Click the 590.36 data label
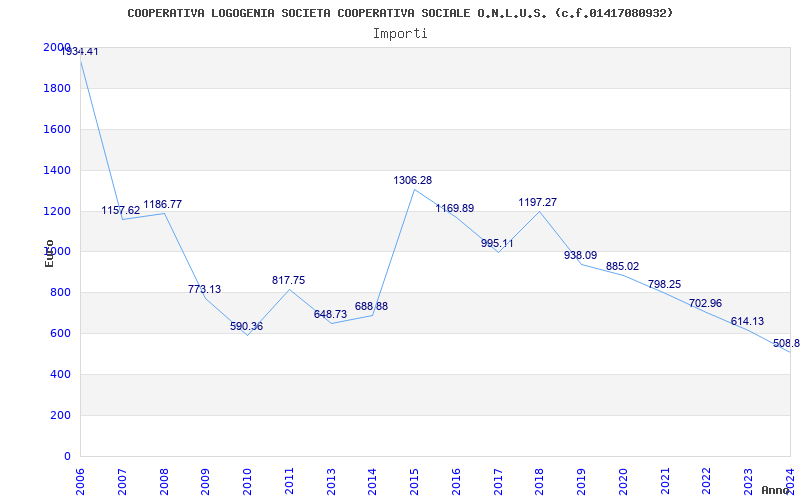This screenshot has height=500, width=800. 246,326
